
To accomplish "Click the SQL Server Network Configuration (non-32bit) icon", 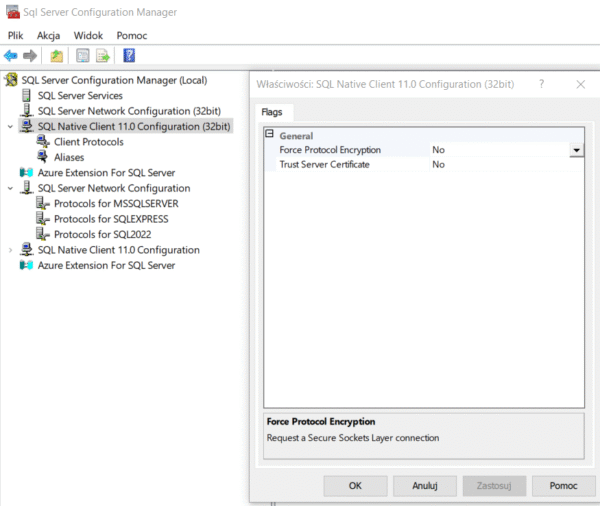I will tap(26, 188).
